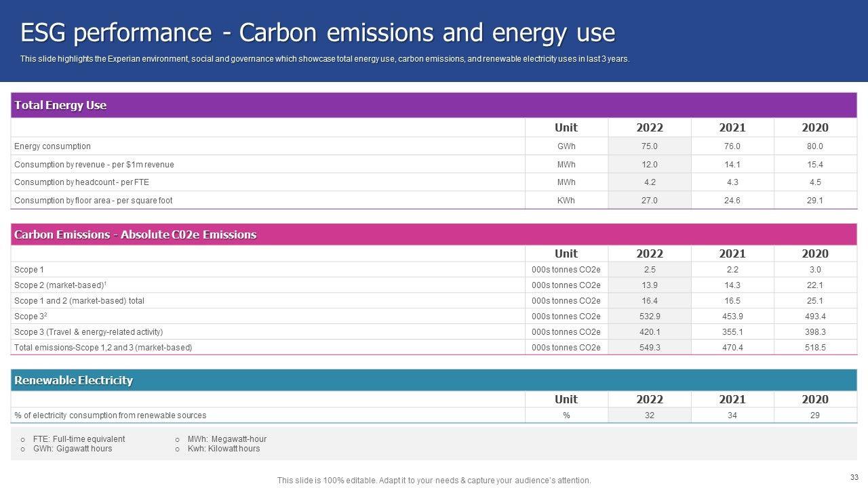
Task: Click the renewable sources percentage row label
Action: (x=110, y=415)
